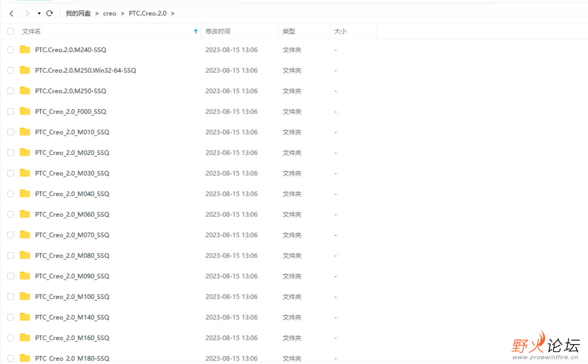Open PTC.Creo.2.0 breadcrumb
Image resolution: width=588 pixels, height=364 pixels.
click(x=147, y=14)
